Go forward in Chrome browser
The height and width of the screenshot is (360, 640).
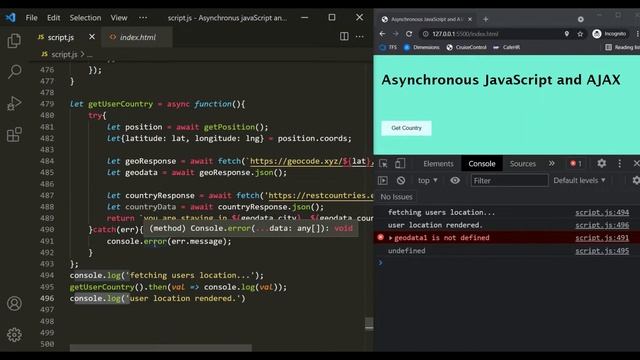pos(396,34)
